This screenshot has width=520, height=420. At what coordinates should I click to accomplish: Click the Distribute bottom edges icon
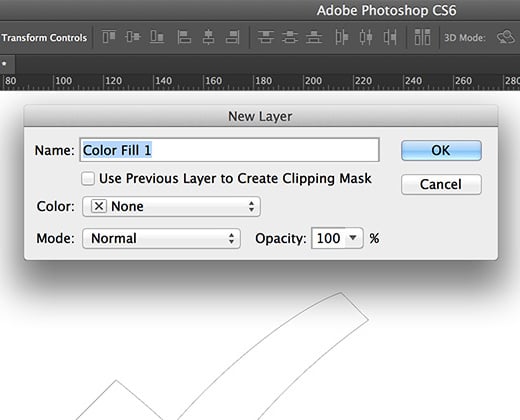(x=314, y=37)
